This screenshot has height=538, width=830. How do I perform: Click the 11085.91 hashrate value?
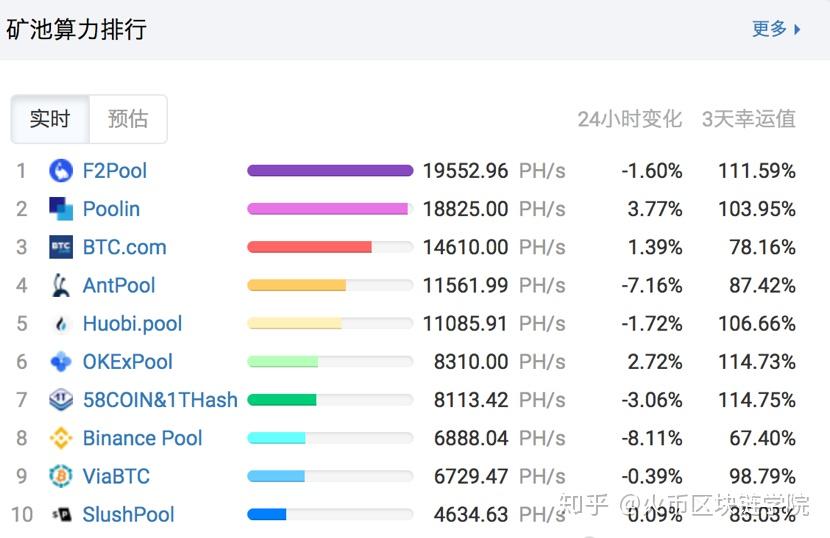[x=465, y=324]
